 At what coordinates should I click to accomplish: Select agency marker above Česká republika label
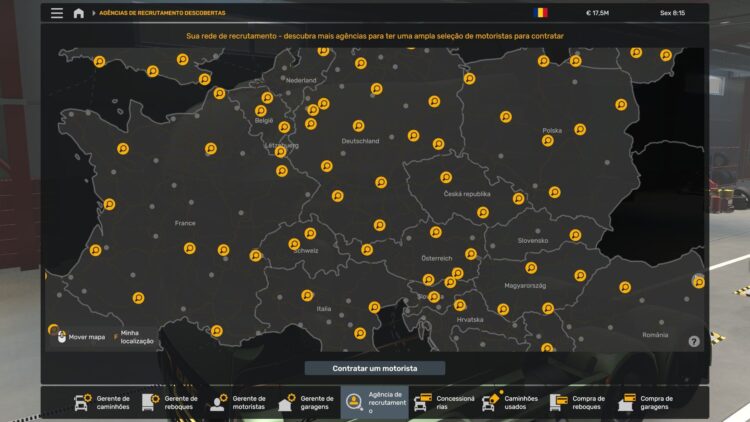click(446, 178)
